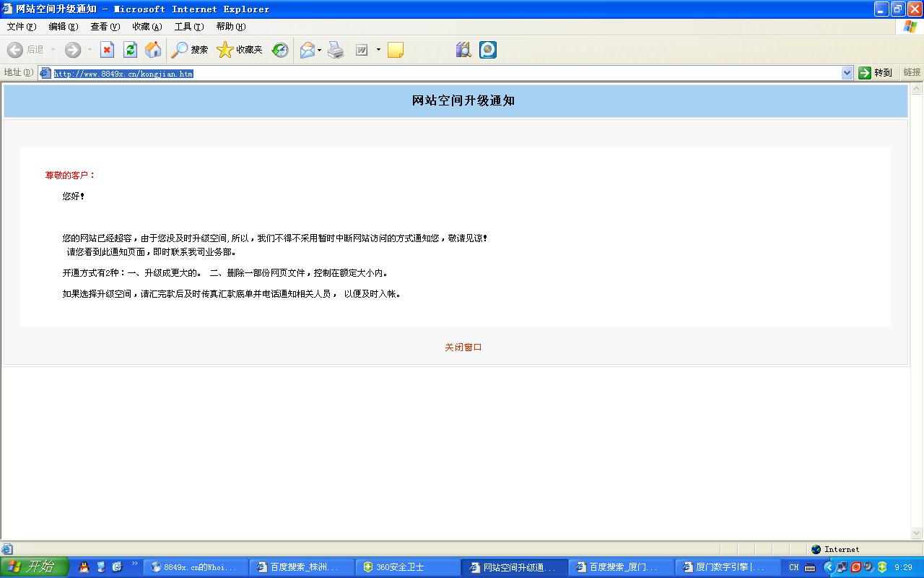Screen dimensions: 924x578
Task: Click the Research books icon in toolbar
Action: point(463,50)
